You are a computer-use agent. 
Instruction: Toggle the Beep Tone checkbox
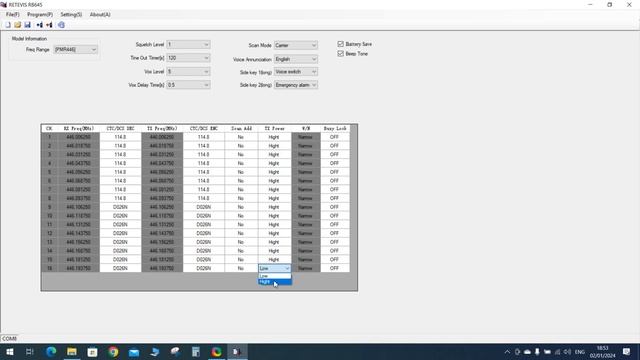[340, 54]
